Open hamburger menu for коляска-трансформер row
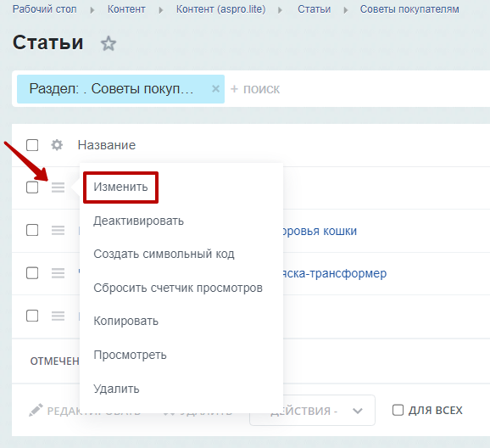490x448 pixels. (58, 273)
